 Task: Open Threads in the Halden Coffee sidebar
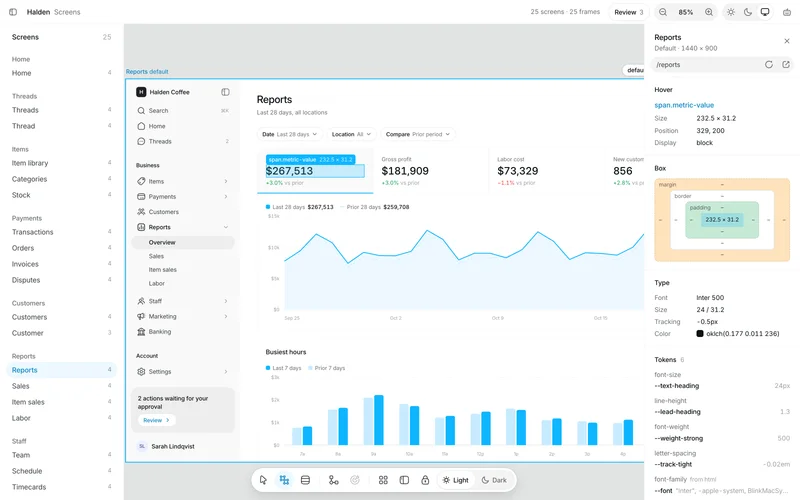[183, 141]
